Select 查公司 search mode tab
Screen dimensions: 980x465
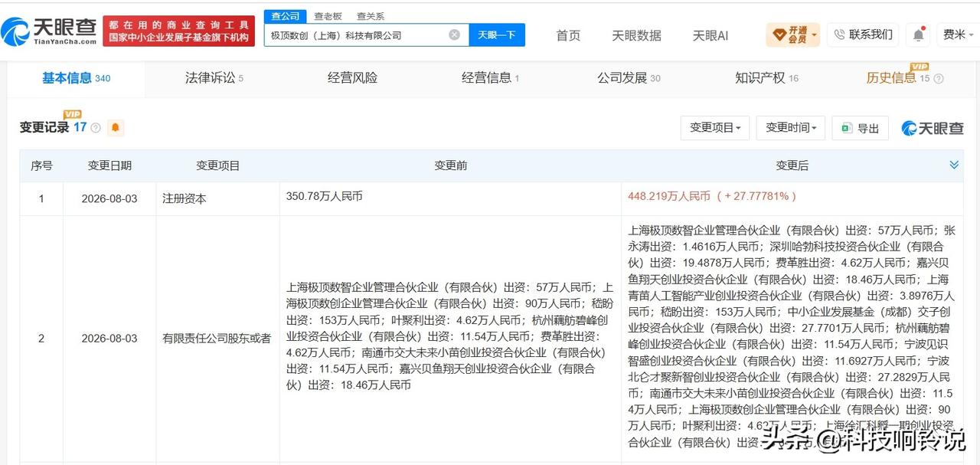tap(285, 16)
